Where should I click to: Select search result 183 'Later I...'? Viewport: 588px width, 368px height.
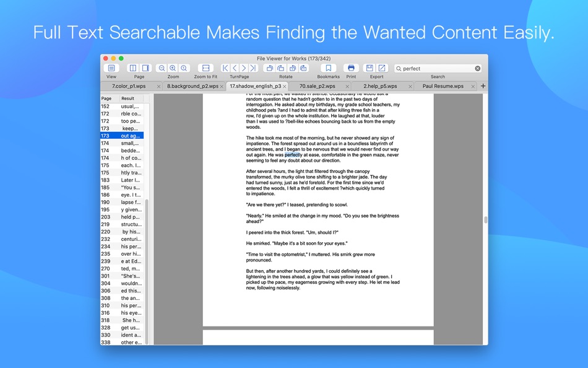122,180
